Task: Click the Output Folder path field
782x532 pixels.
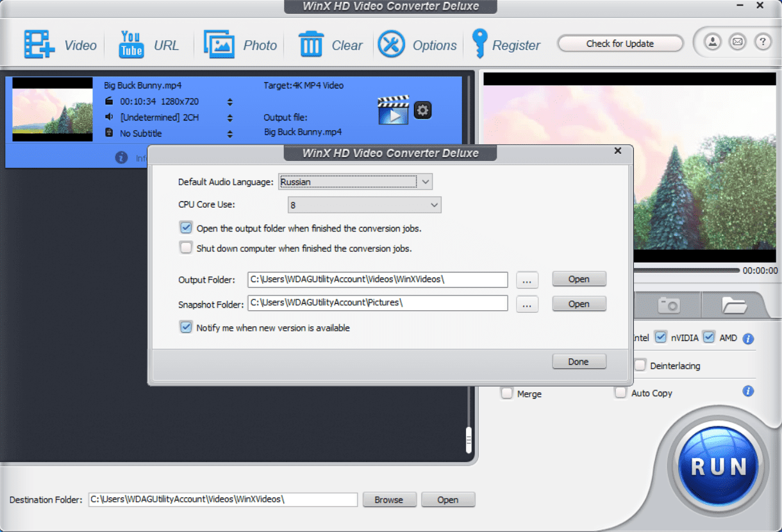Action: pos(378,279)
